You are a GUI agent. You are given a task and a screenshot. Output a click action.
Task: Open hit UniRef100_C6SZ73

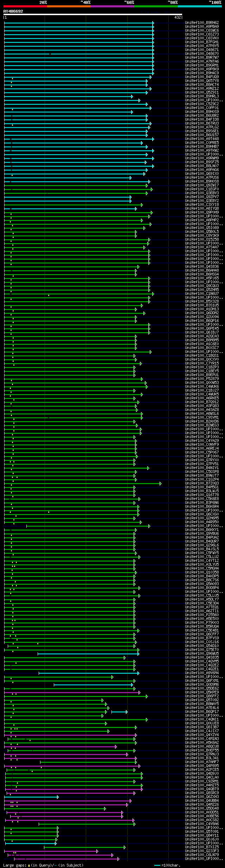click(x=202, y=34)
